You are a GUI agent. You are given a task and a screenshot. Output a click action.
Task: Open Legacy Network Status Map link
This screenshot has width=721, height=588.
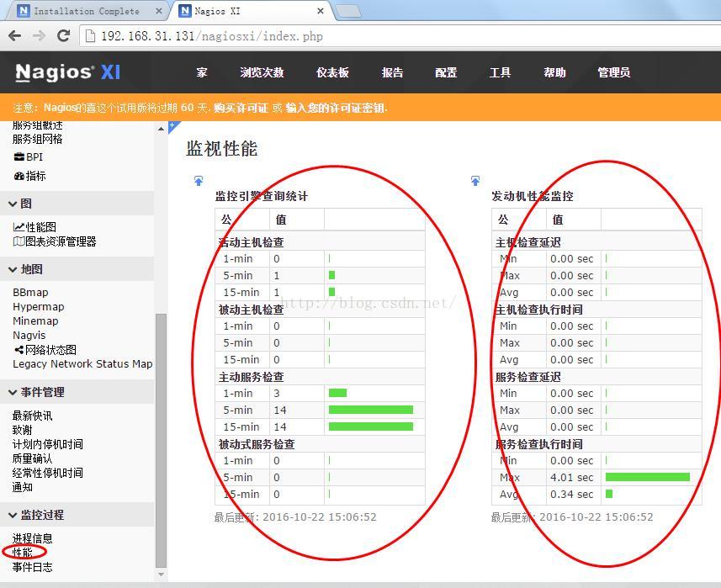coord(82,363)
